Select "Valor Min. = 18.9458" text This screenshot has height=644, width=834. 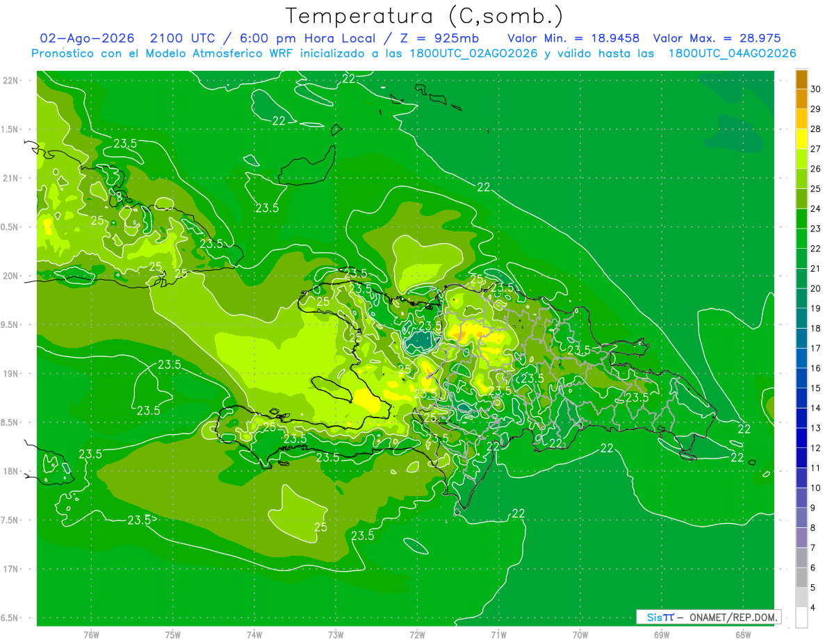click(573, 39)
